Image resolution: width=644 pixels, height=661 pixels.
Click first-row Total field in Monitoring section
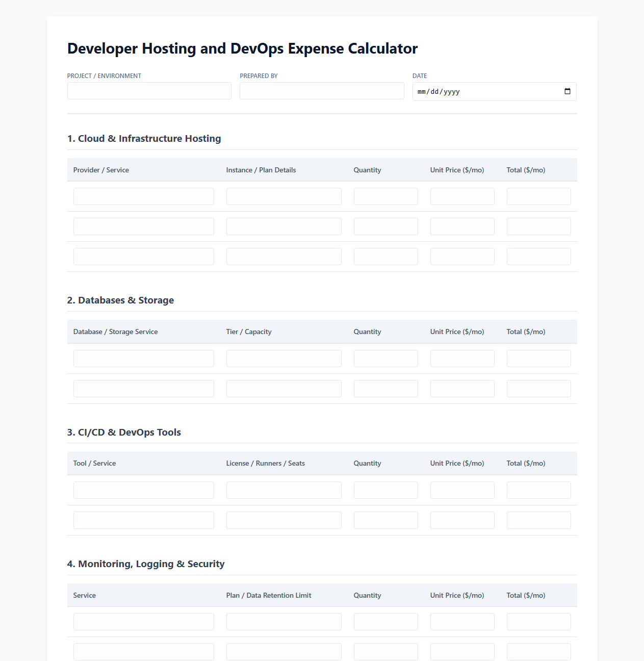[x=539, y=622]
